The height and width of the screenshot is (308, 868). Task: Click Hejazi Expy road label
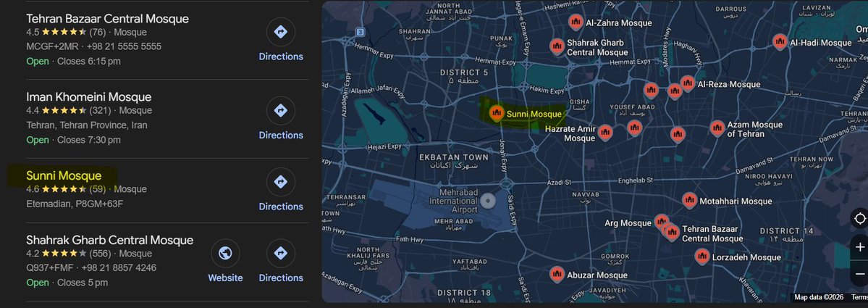(384, 147)
